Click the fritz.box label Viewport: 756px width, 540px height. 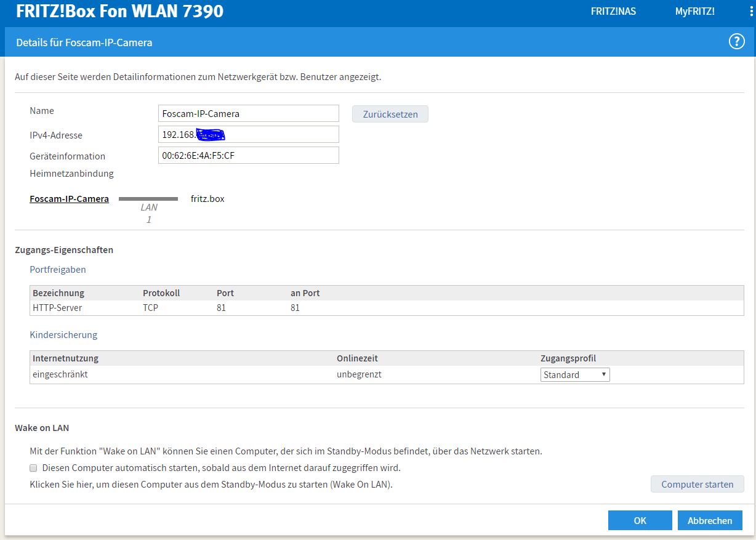point(207,199)
